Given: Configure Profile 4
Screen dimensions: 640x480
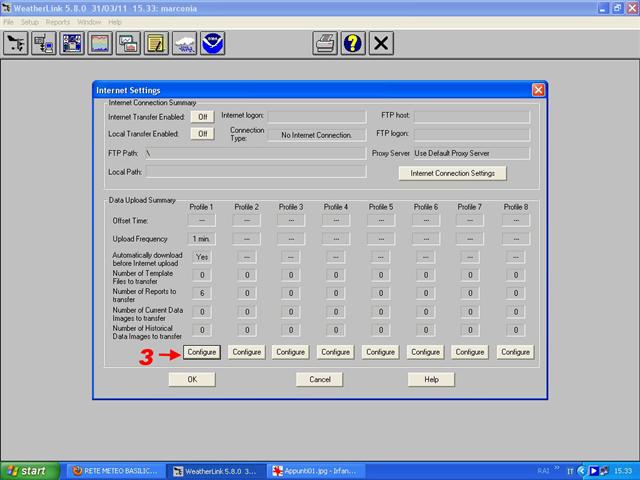Looking at the screenshot, I should click(336, 352).
